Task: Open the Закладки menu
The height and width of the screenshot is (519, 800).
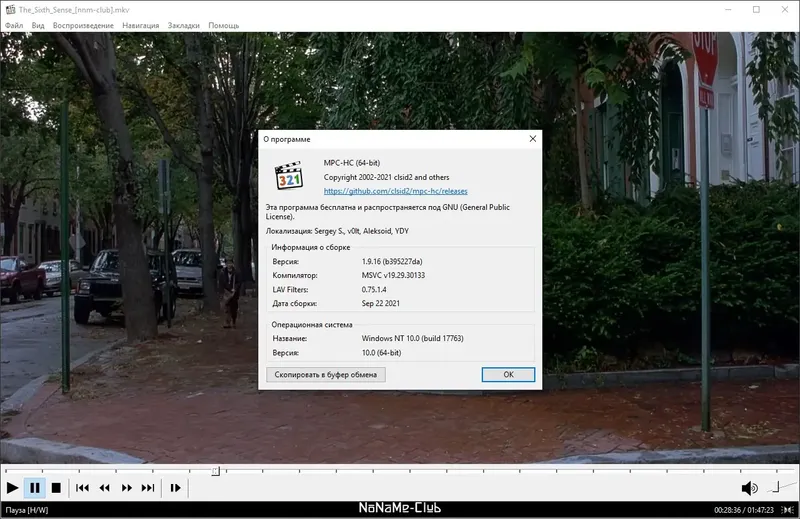Action: click(x=184, y=25)
